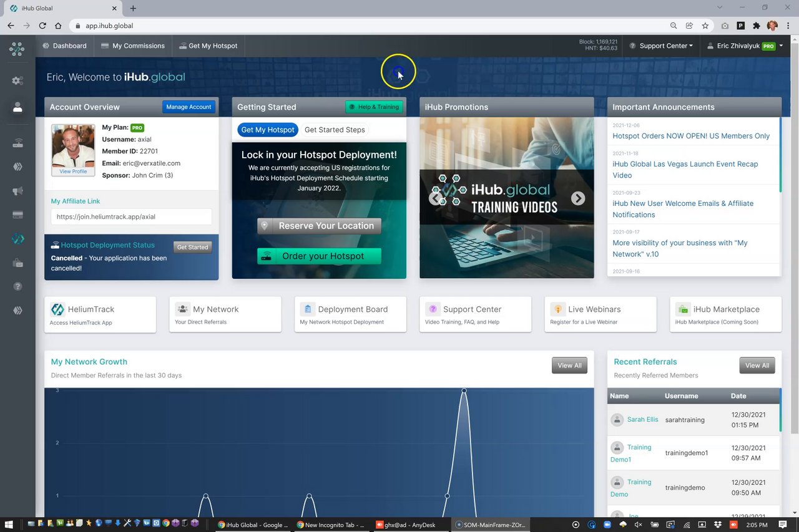799x532 pixels.
Task: Open Las Vegas Launch Event Recap announcement
Action: [x=685, y=170]
